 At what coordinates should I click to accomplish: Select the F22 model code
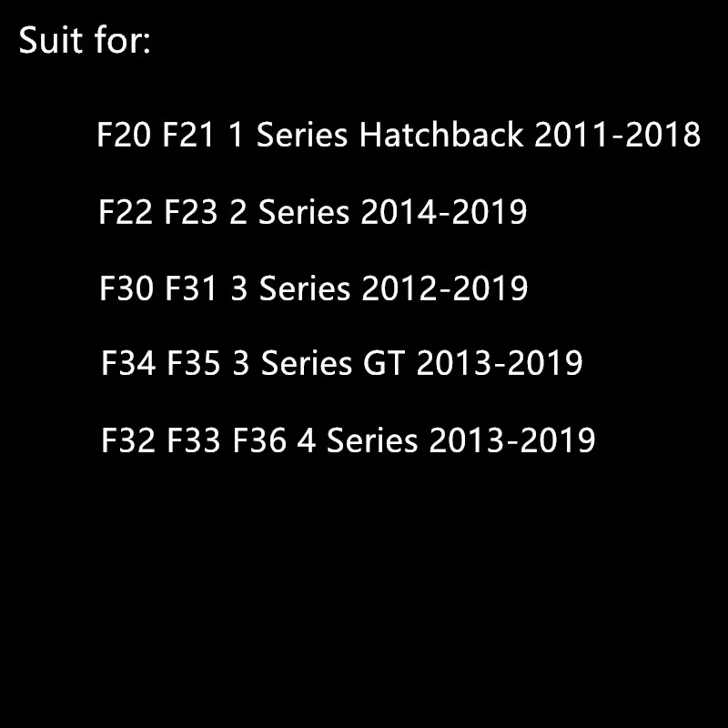coord(126,213)
